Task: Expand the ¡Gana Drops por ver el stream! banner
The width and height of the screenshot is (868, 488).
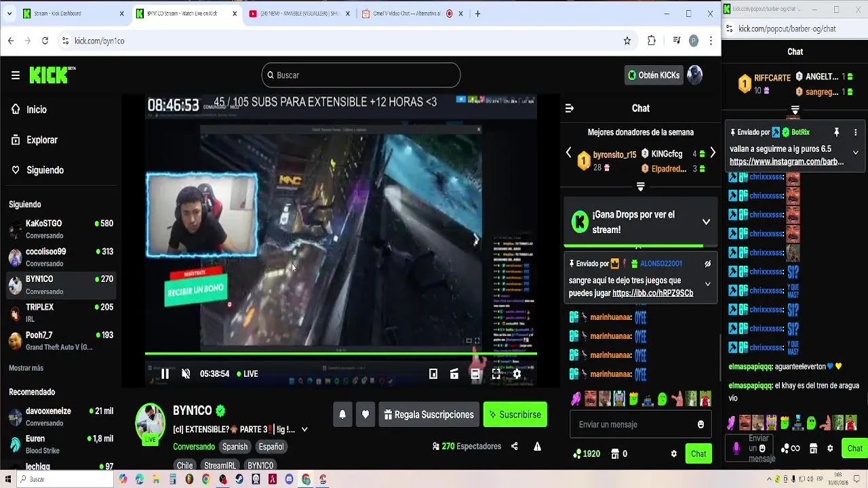Action: click(x=706, y=222)
